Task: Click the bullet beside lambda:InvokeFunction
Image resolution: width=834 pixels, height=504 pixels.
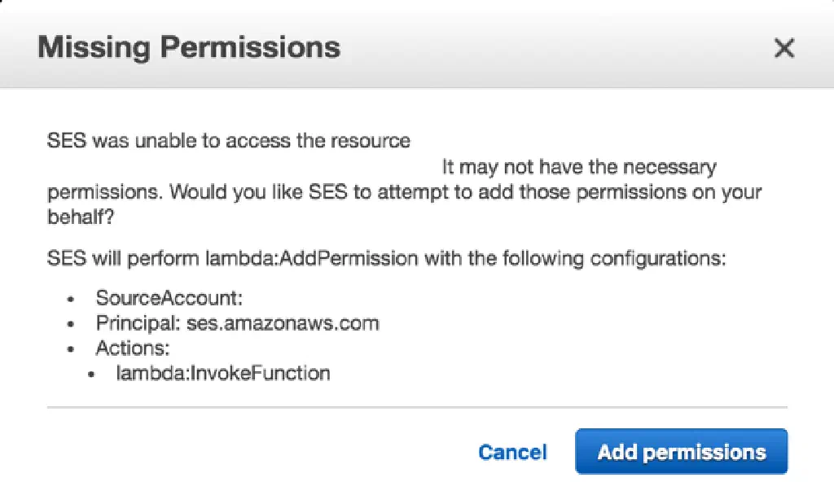Action: click(x=94, y=375)
